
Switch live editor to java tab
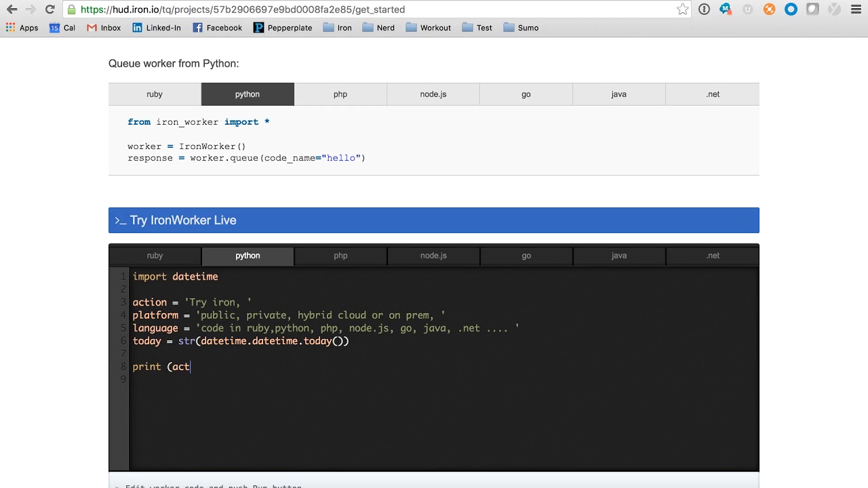[619, 256]
